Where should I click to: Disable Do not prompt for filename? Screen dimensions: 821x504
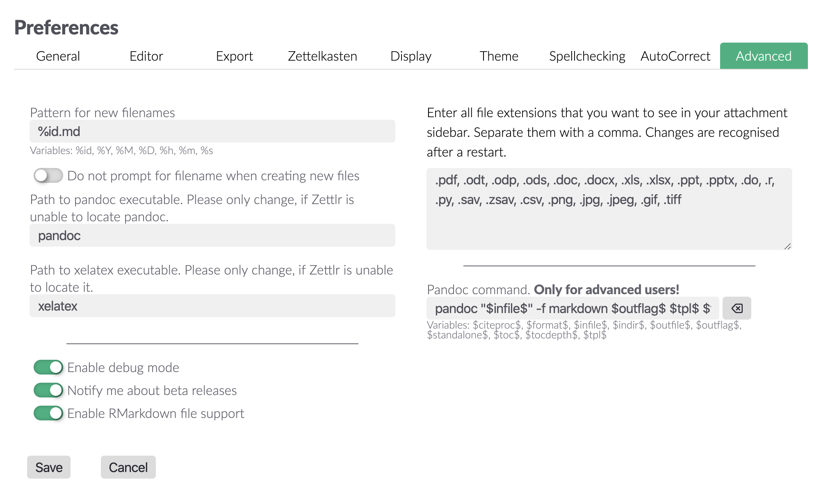point(48,176)
